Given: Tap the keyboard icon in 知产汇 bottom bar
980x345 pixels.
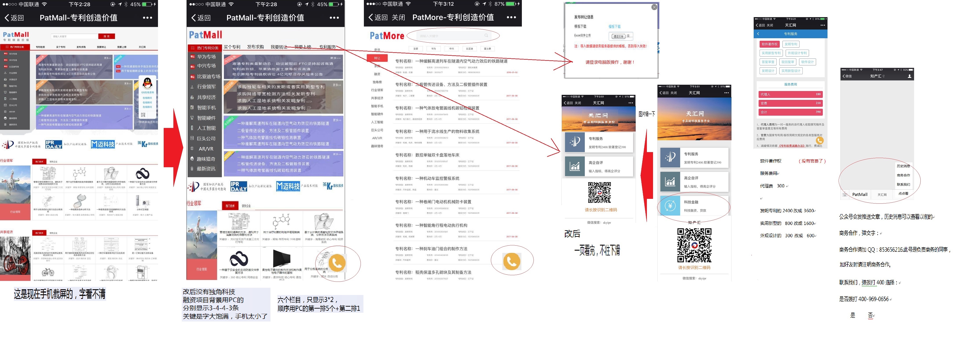Looking at the screenshot, I should 845,194.
